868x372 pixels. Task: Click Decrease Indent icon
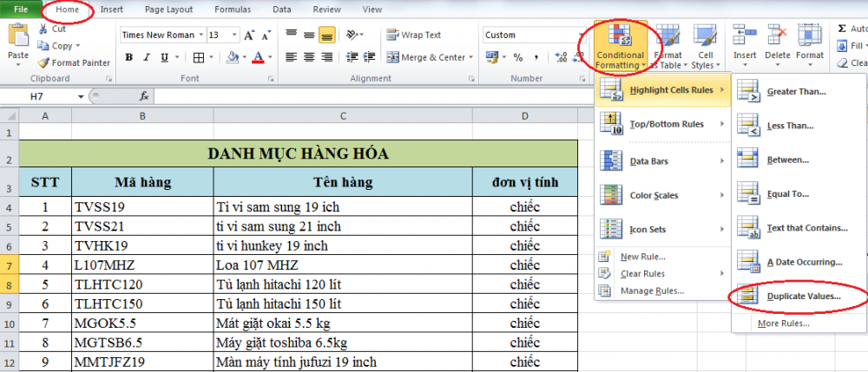click(x=352, y=57)
